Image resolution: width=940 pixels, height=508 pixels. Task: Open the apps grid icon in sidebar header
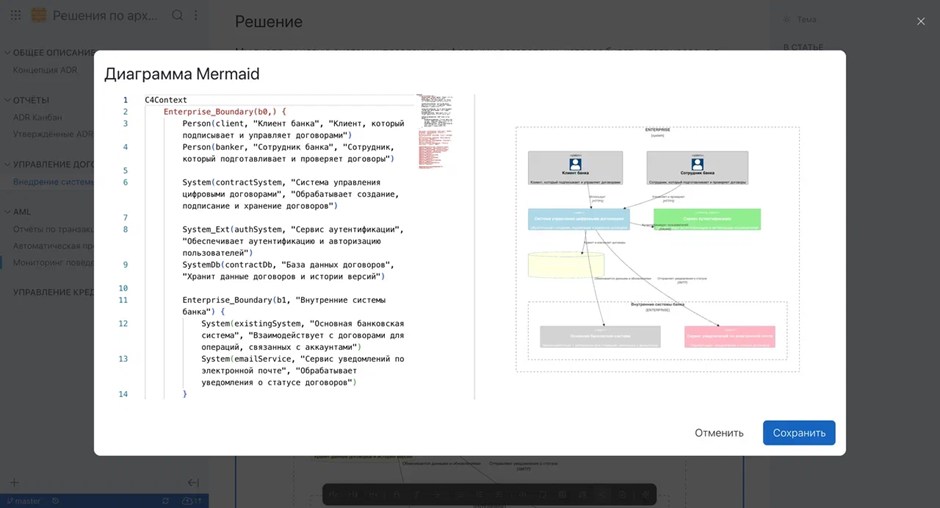(16, 15)
